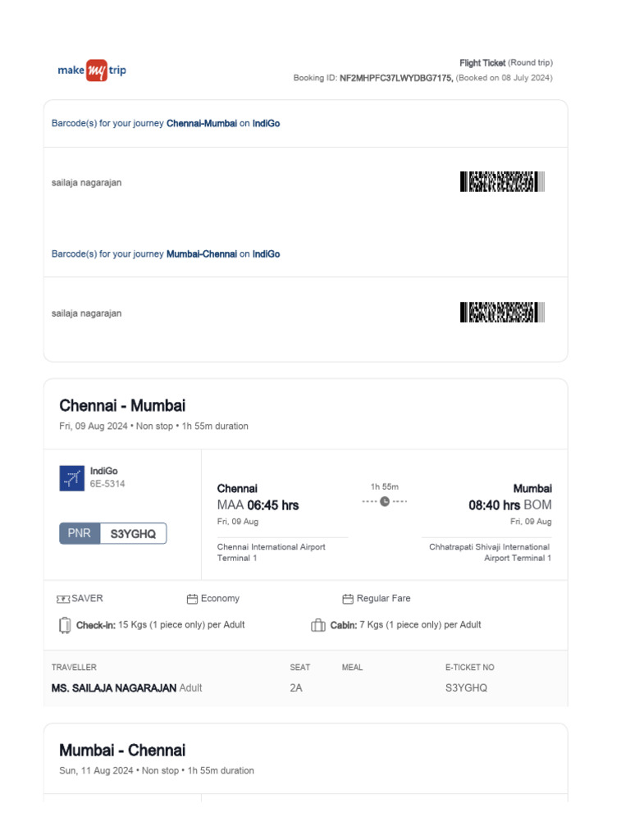The image size is (630, 840).
Task: Click the Mumbai-Chennai link in barcode header
Action: [202, 254]
